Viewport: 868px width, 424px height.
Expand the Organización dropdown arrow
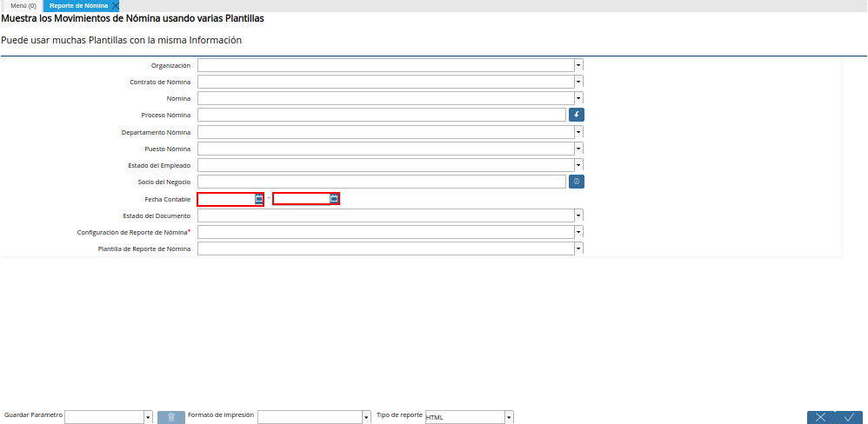click(578, 65)
